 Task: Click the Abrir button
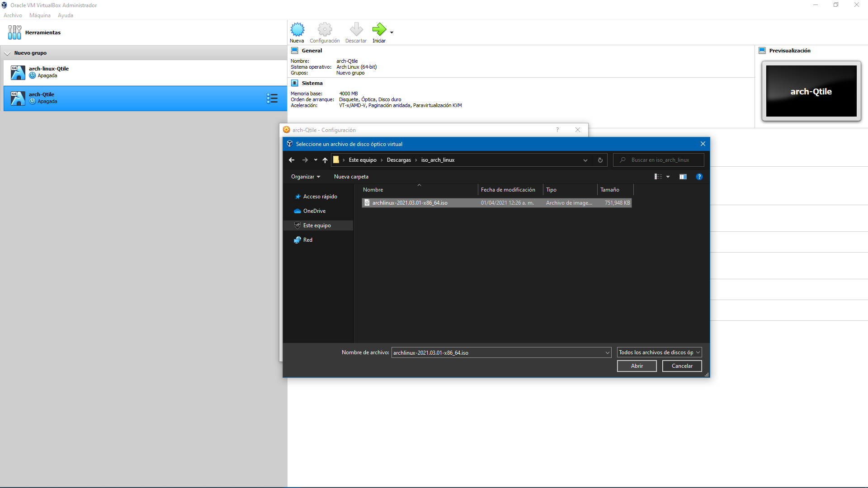[x=637, y=366]
